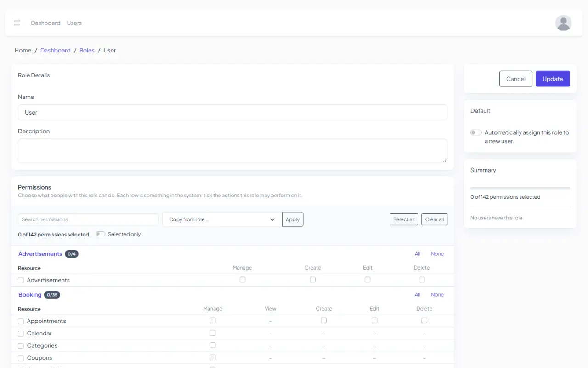Open the user avatar menu
Screen dimensions: 588x368
point(563,23)
